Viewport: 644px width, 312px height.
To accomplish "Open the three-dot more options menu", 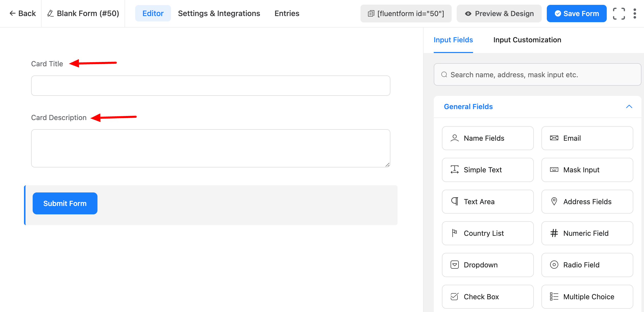I will coord(635,14).
